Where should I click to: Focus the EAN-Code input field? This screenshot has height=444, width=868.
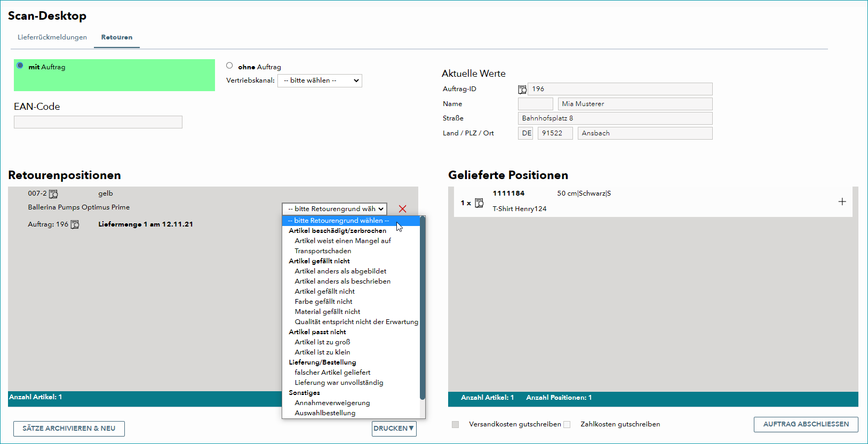(98, 122)
